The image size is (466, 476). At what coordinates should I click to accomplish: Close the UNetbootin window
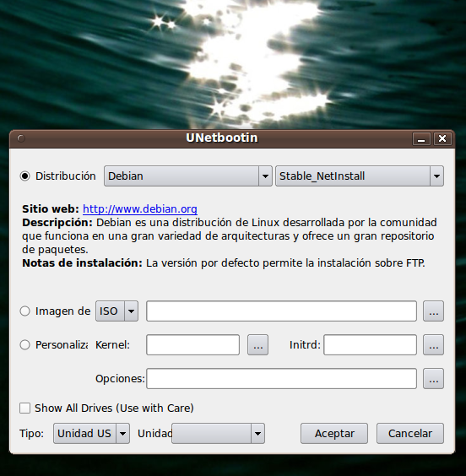442,138
